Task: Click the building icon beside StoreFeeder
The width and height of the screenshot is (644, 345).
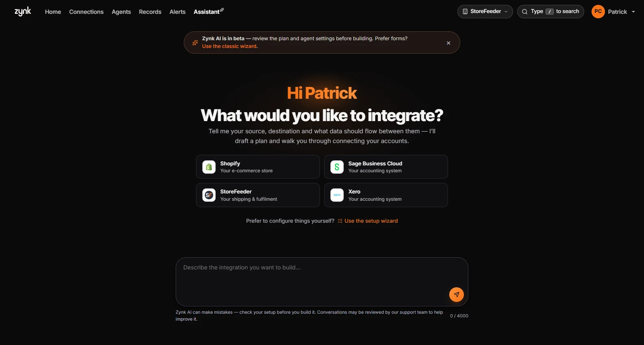Action: point(465,12)
